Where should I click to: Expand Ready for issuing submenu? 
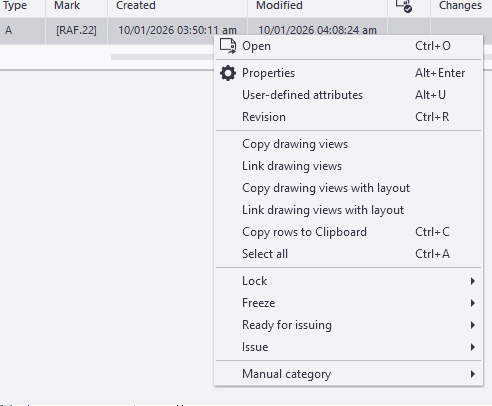pyautogui.click(x=348, y=325)
